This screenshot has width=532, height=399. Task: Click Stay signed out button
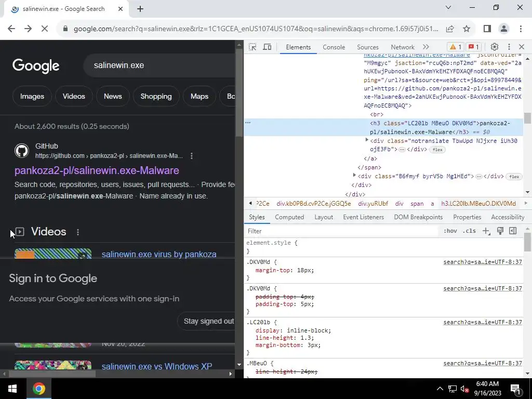click(x=206, y=321)
